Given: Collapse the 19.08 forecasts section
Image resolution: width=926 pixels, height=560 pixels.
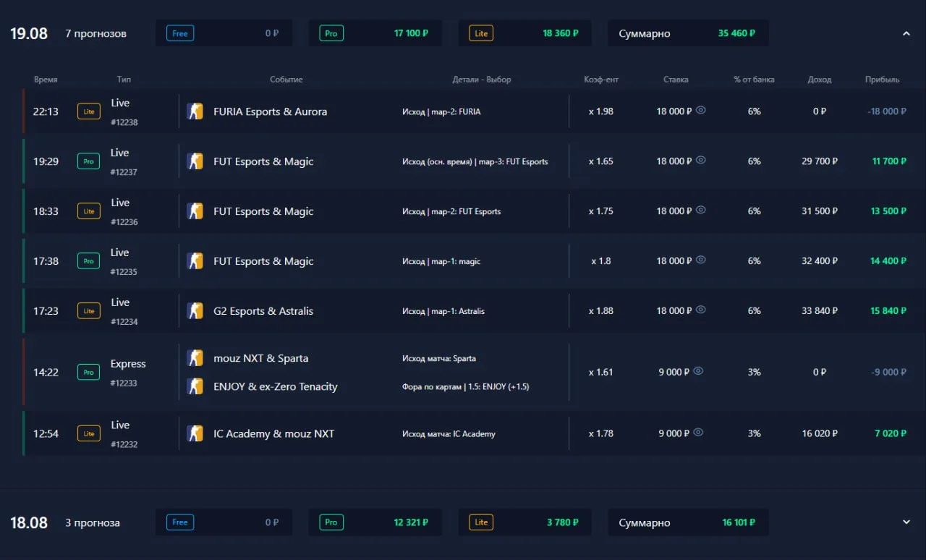Looking at the screenshot, I should [x=906, y=33].
